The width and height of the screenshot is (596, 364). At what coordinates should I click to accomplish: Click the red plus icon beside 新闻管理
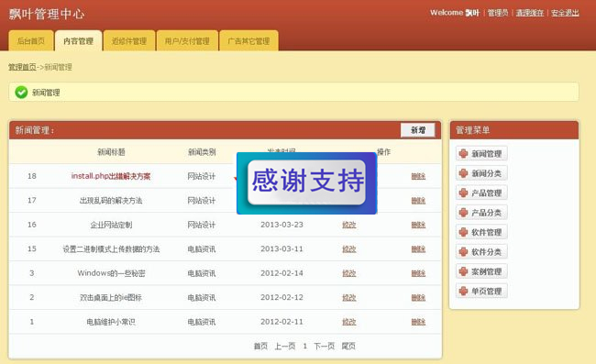coord(463,153)
